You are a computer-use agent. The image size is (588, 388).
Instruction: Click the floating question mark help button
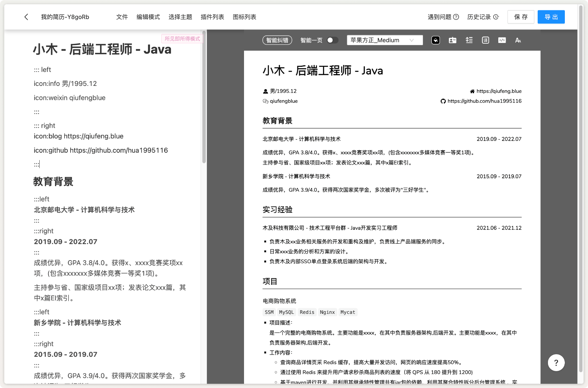point(556,363)
